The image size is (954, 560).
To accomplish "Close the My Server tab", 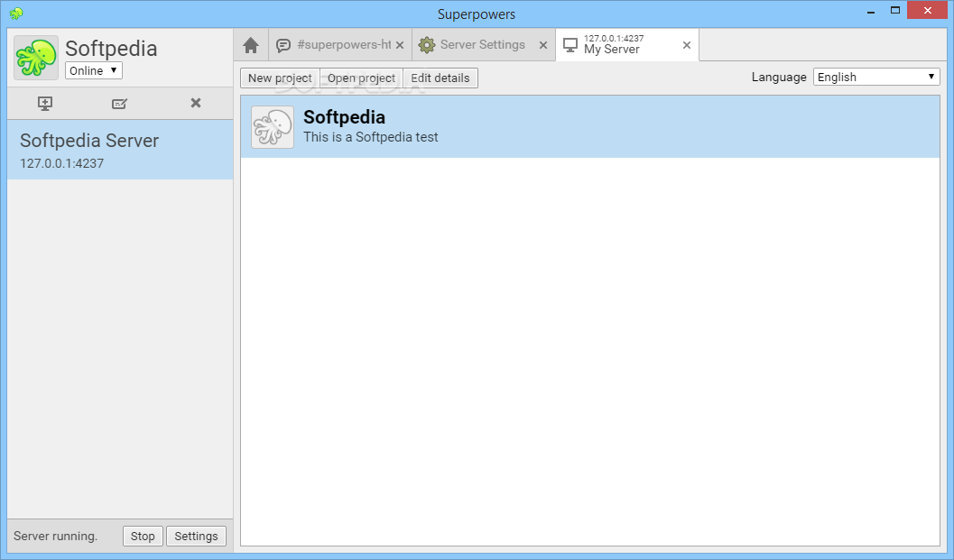I will (687, 45).
